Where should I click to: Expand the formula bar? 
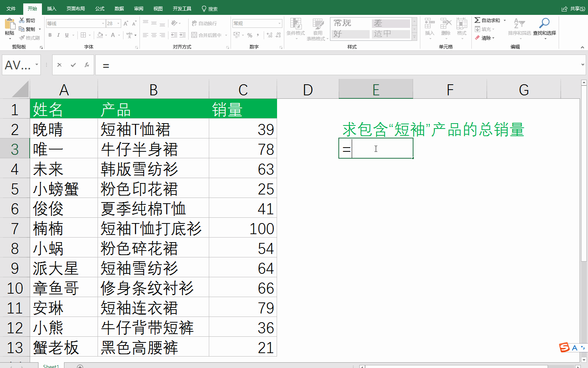583,65
